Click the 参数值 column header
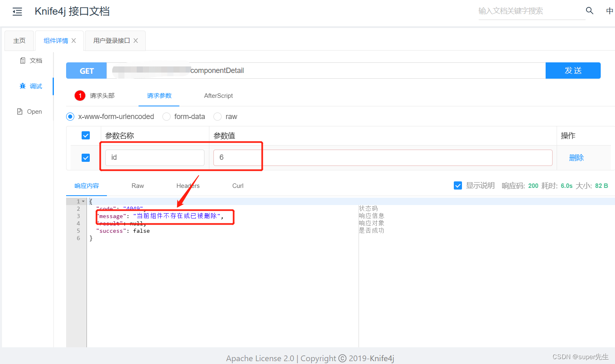Screen dimensions: 615x364 click(x=224, y=136)
